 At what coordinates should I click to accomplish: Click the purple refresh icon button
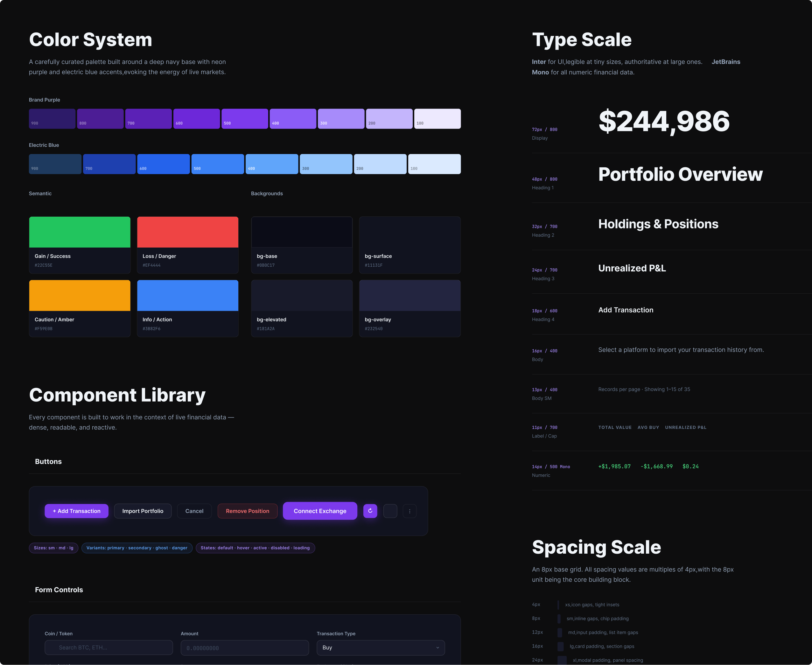[x=370, y=511]
